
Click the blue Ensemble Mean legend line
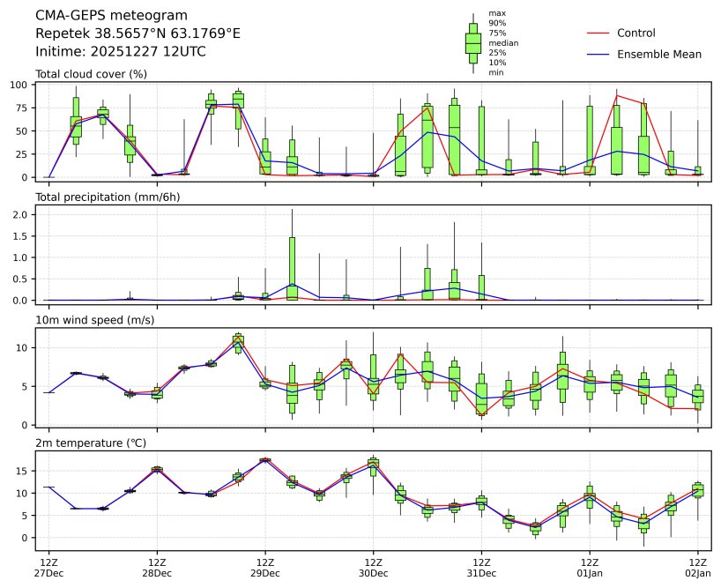(598, 54)
